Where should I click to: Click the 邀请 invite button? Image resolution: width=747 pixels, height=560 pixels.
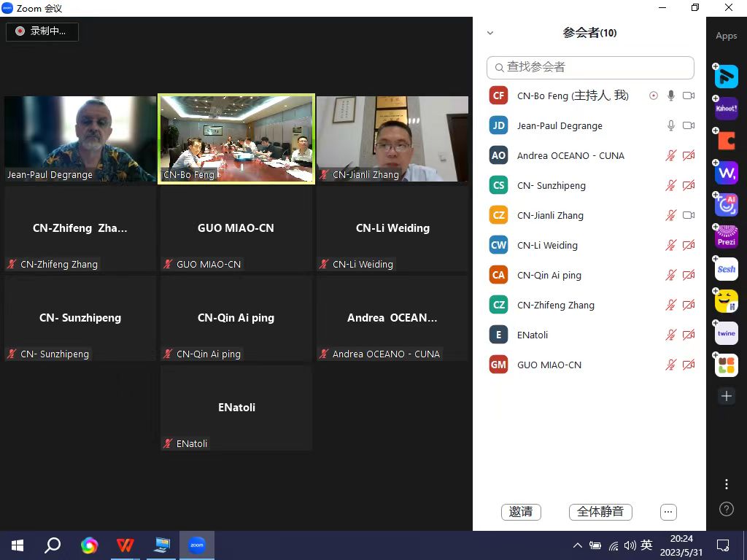coord(521,512)
